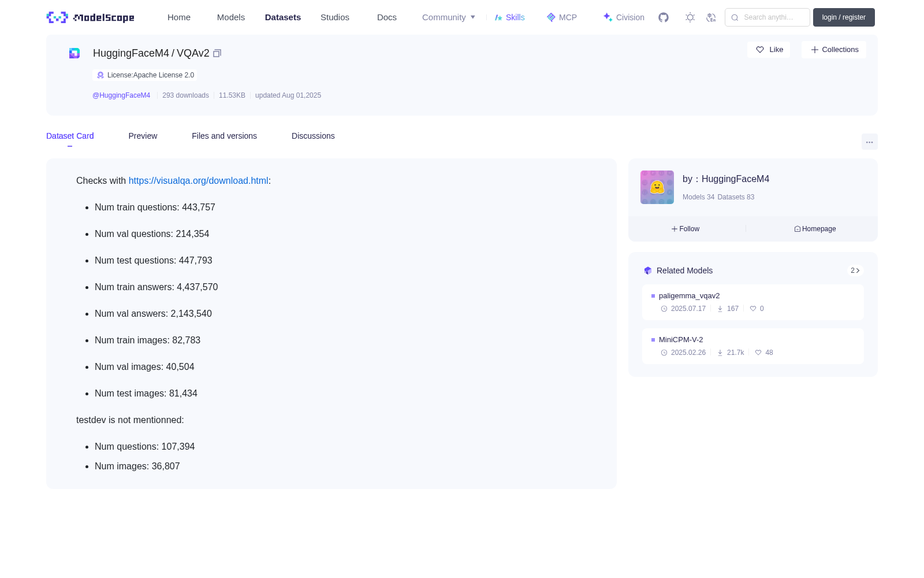Click 'Models 34' stat text

click(698, 197)
